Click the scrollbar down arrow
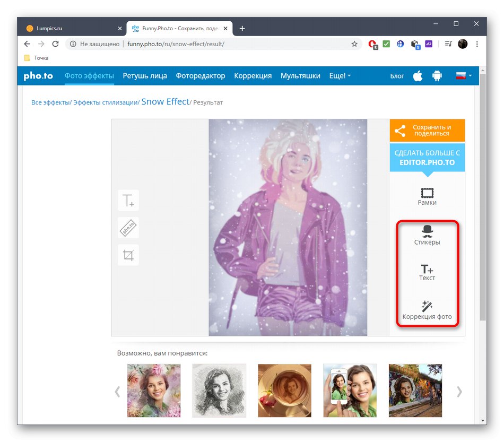 [x=482, y=420]
